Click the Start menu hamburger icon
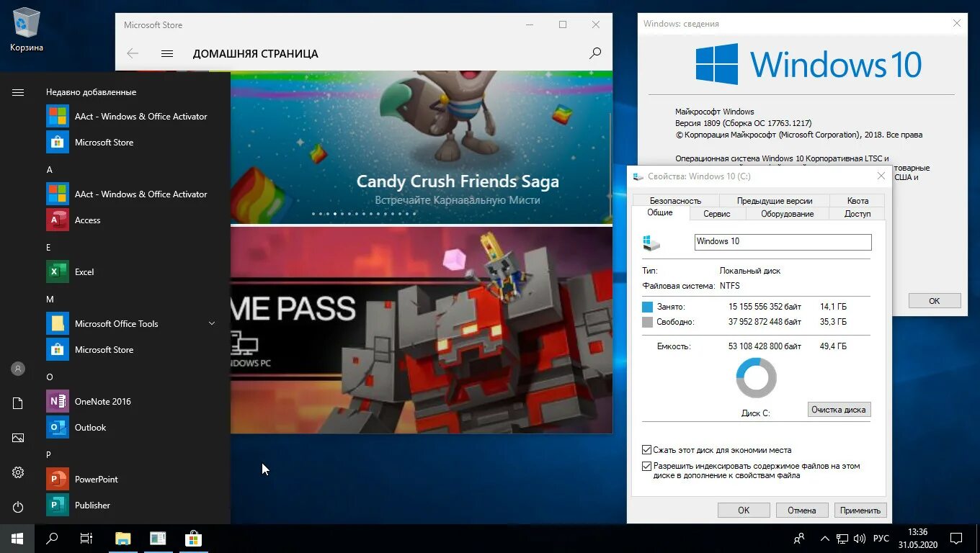The height and width of the screenshot is (553, 980). pyautogui.click(x=18, y=92)
